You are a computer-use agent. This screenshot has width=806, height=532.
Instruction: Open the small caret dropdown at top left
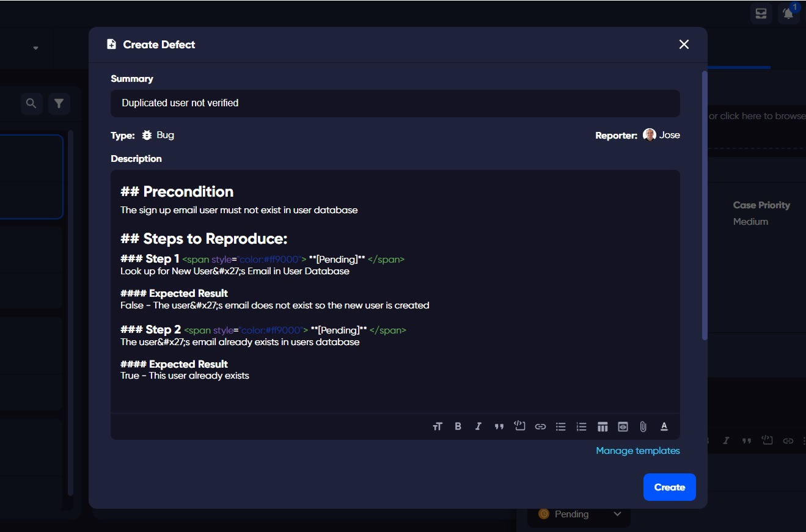point(35,48)
